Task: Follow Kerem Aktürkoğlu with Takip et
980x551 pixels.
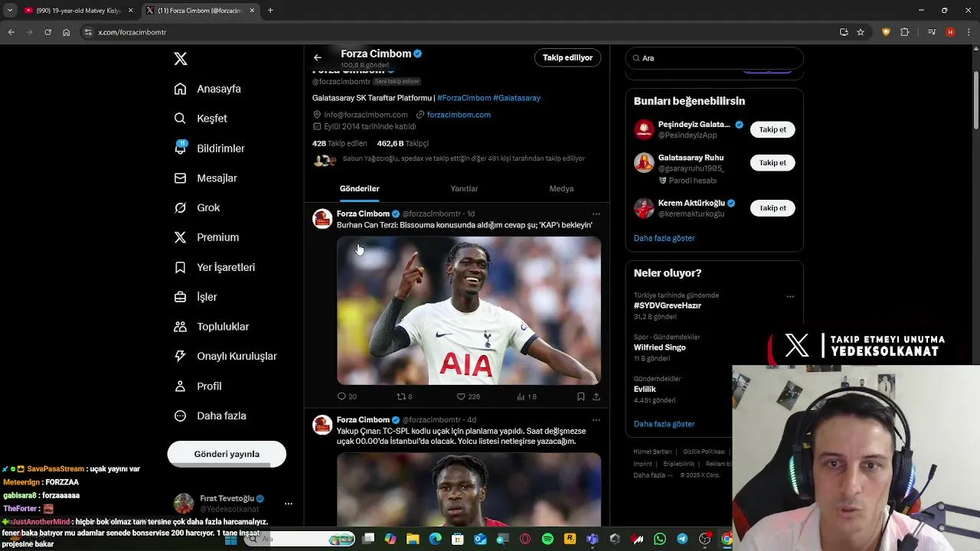Action: (773, 208)
